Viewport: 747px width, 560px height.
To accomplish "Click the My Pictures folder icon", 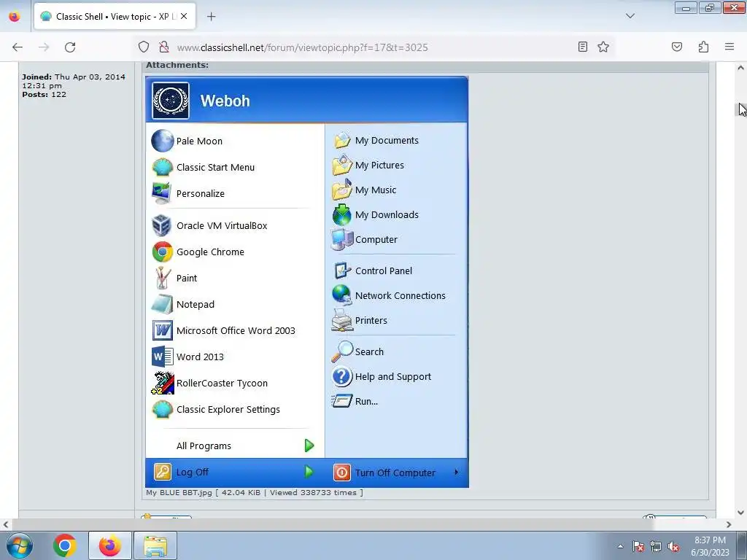I will click(x=342, y=166).
